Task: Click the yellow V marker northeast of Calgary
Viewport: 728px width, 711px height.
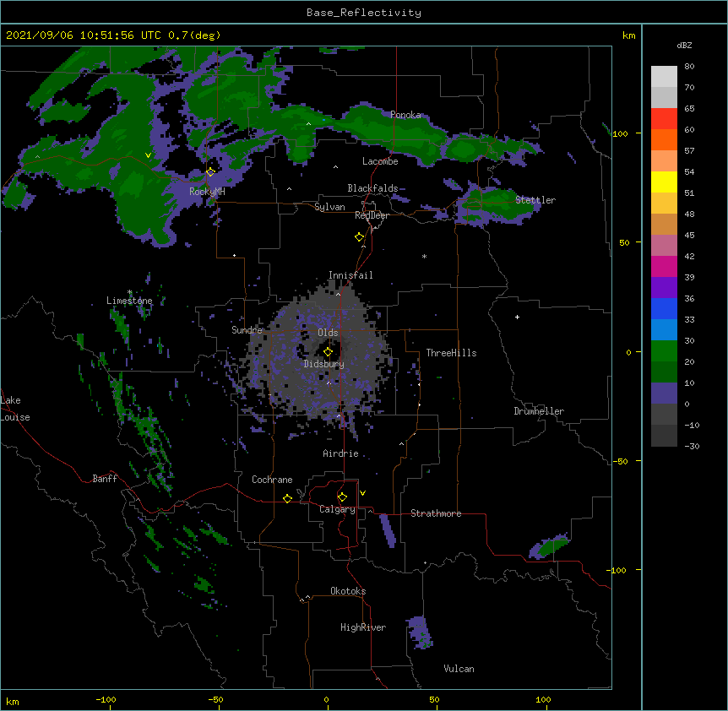Action: (x=362, y=493)
